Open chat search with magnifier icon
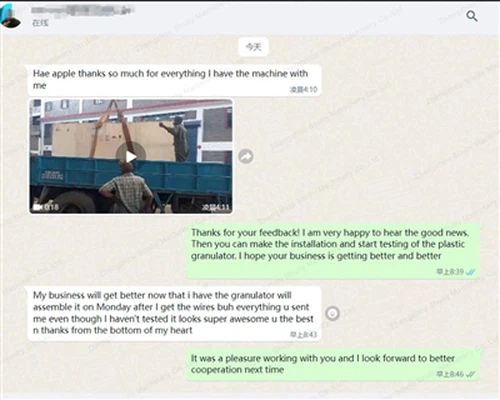Image resolution: width=500 pixels, height=400 pixels. pos(472,16)
